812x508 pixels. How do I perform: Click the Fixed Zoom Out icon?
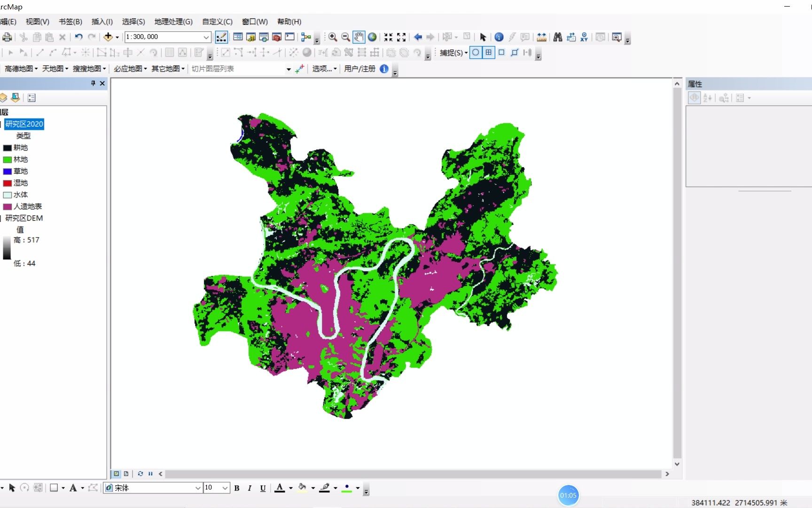point(401,37)
